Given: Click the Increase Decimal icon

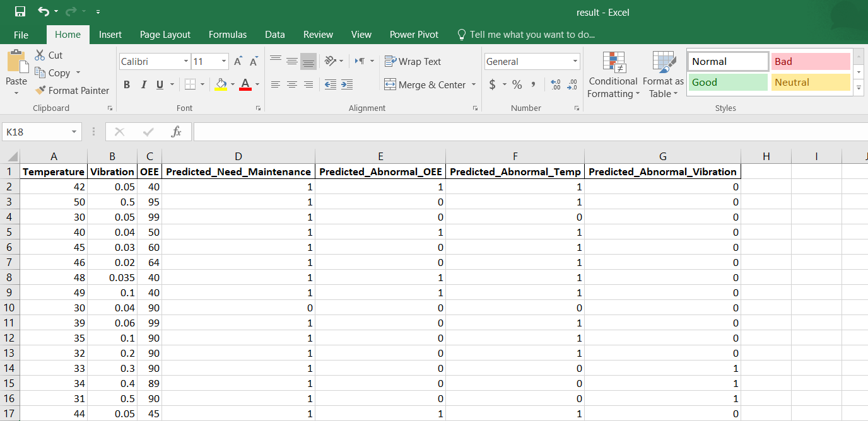Looking at the screenshot, I should click(555, 84).
